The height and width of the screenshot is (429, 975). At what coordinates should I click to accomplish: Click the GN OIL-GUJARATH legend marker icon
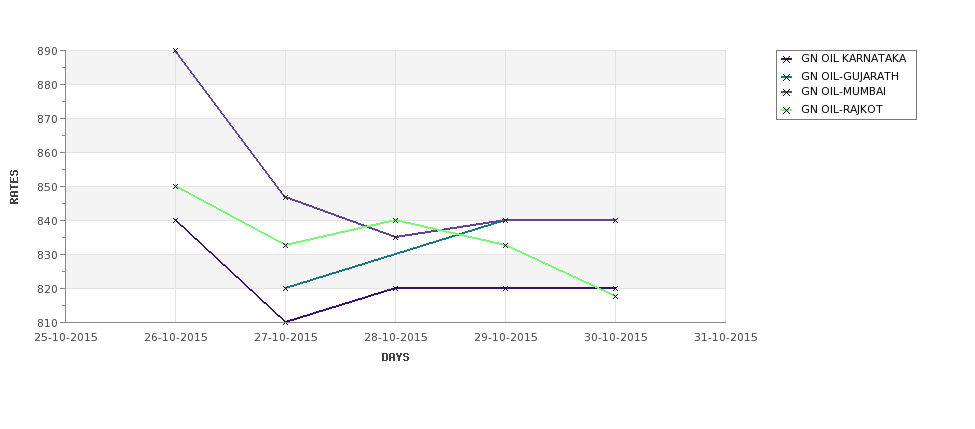[787, 77]
